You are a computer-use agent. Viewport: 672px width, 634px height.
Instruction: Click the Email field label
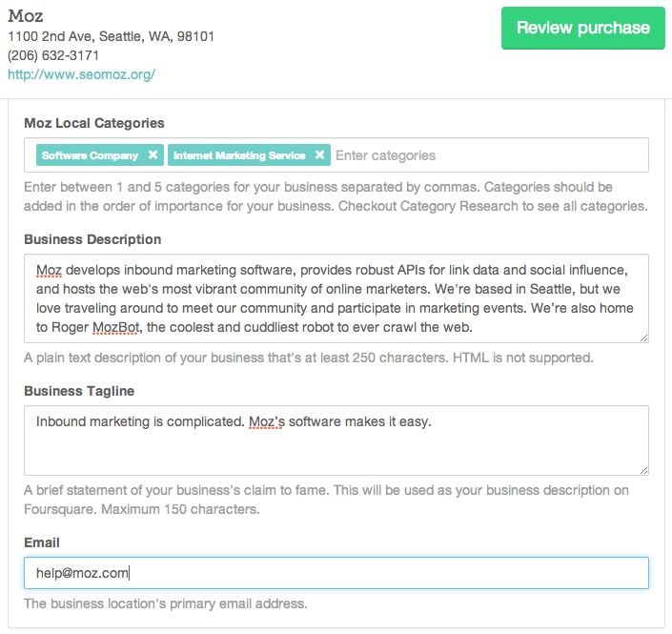click(x=42, y=542)
